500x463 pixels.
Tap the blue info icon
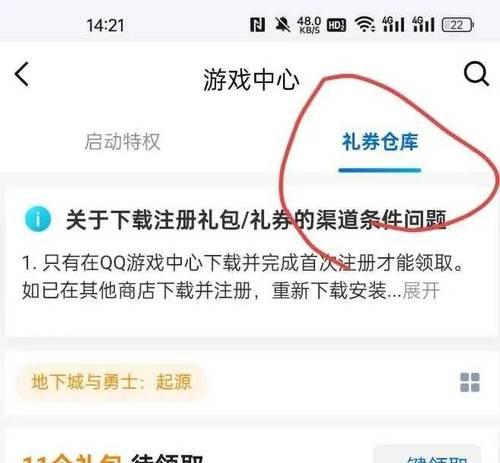tap(38, 219)
